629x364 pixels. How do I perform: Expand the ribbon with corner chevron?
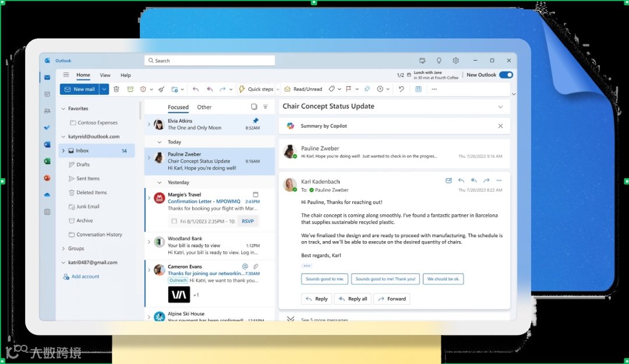pos(514,94)
